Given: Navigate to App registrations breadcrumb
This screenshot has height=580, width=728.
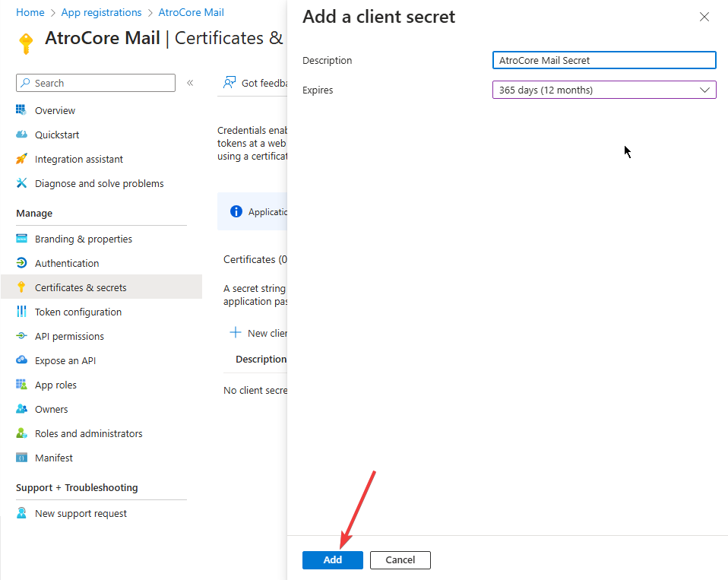Looking at the screenshot, I should click(x=101, y=12).
